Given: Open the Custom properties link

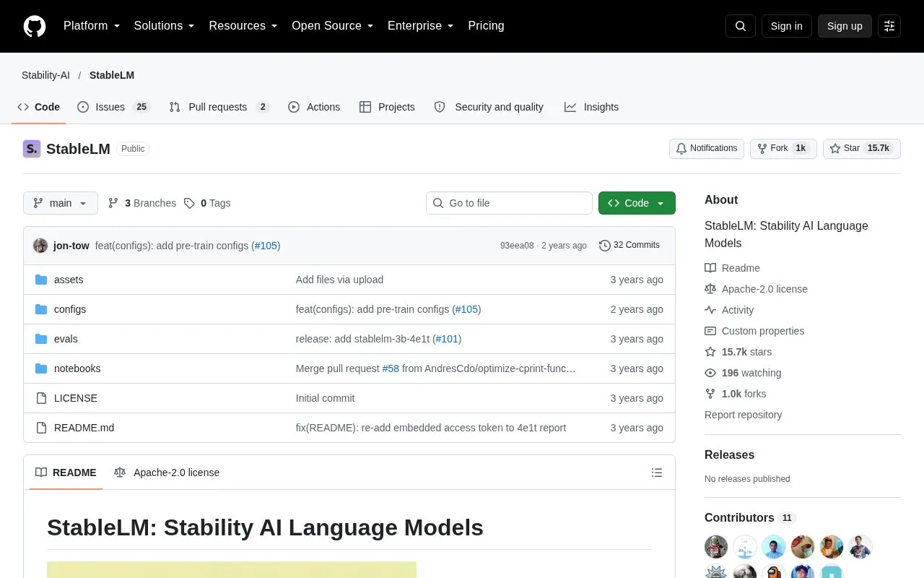Looking at the screenshot, I should point(754,331).
